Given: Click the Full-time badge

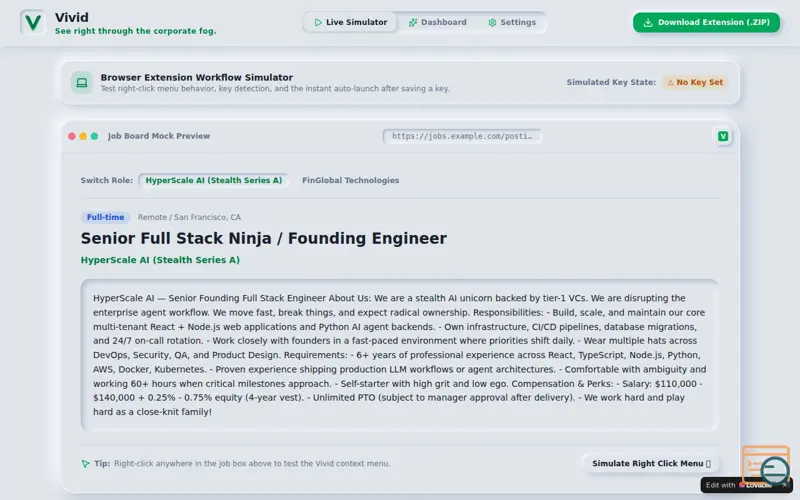Looking at the screenshot, I should click(x=105, y=217).
